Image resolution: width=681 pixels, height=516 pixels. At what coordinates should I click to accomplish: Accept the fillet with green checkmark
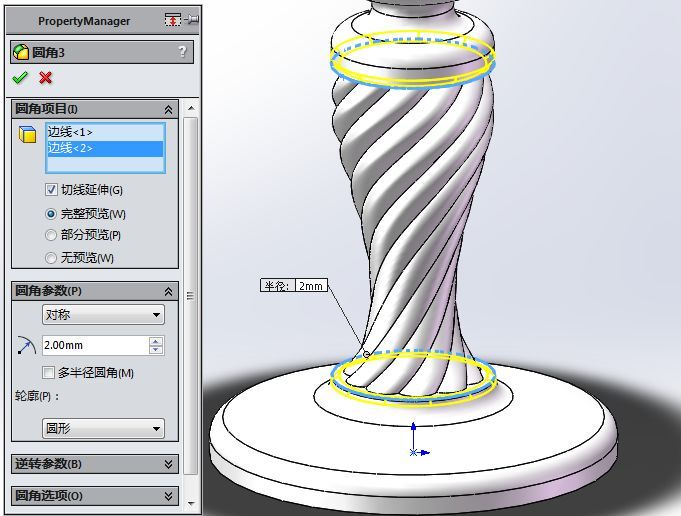click(x=20, y=78)
